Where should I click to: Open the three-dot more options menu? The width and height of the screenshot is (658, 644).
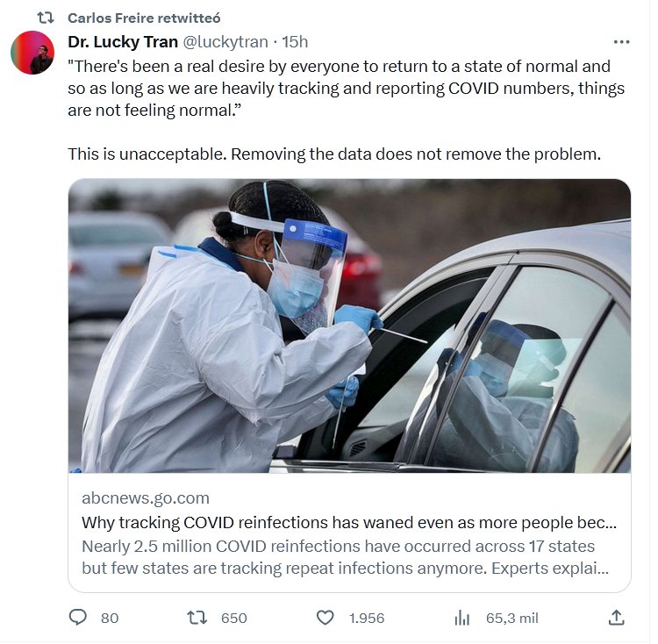click(621, 42)
